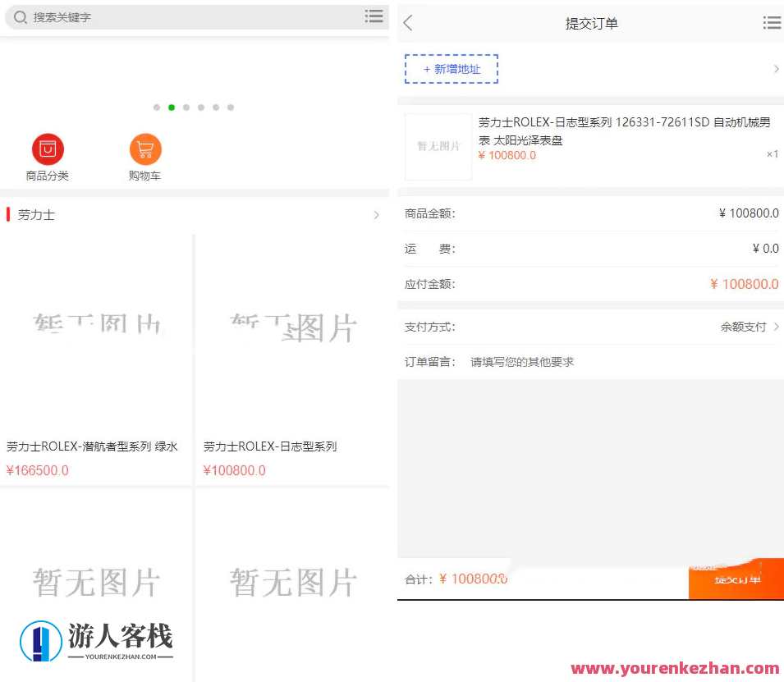Tap the back arrow on 提交订单 page

407,23
